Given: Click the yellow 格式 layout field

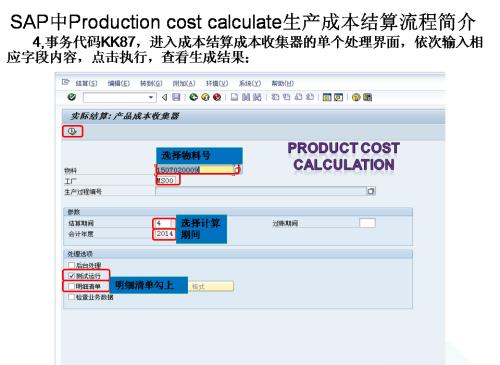Looking at the screenshot, I should pos(211,286).
